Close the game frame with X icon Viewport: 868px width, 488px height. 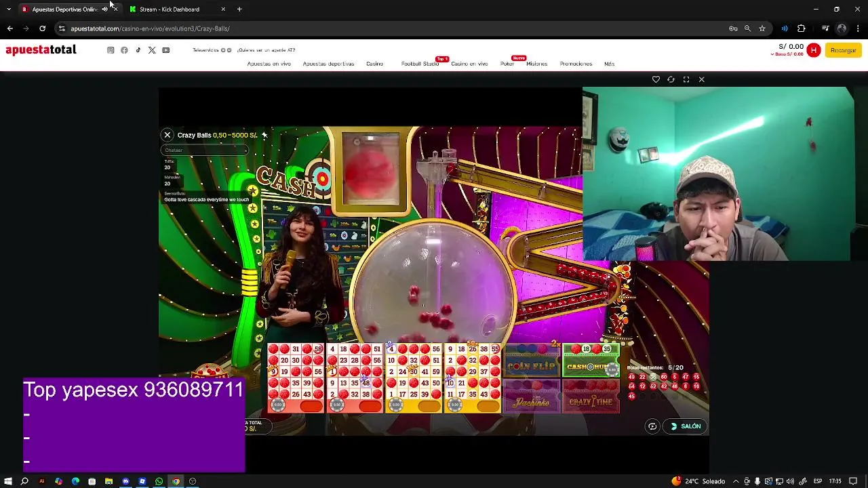tap(702, 79)
